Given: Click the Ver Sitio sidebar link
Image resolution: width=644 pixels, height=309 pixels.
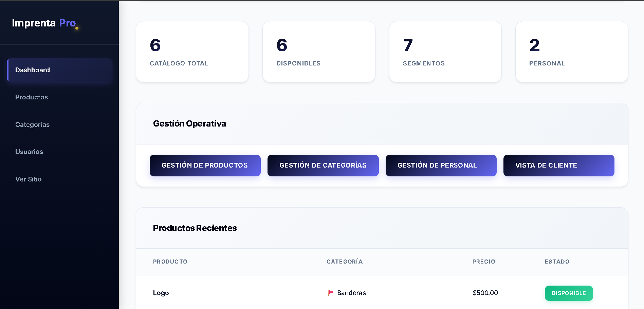Looking at the screenshot, I should tap(29, 179).
